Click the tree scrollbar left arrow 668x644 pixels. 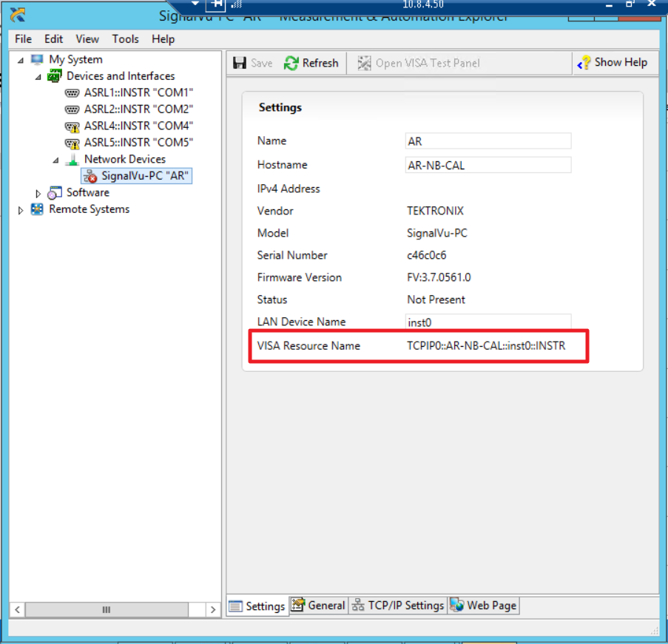(x=18, y=609)
